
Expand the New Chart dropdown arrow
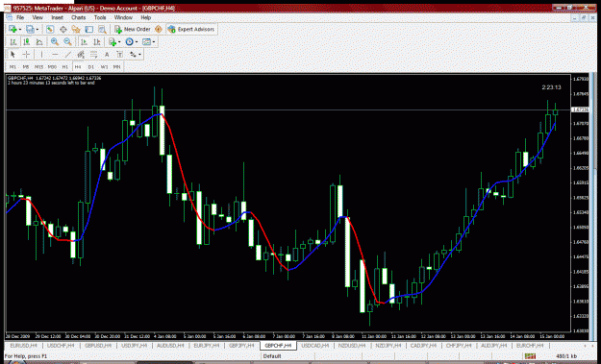tap(20, 30)
